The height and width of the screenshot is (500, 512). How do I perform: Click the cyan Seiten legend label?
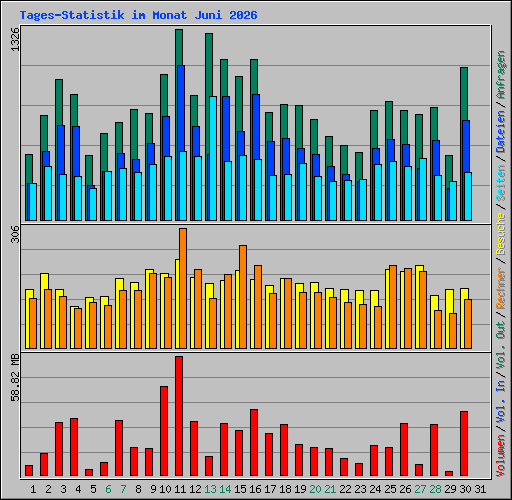501,183
